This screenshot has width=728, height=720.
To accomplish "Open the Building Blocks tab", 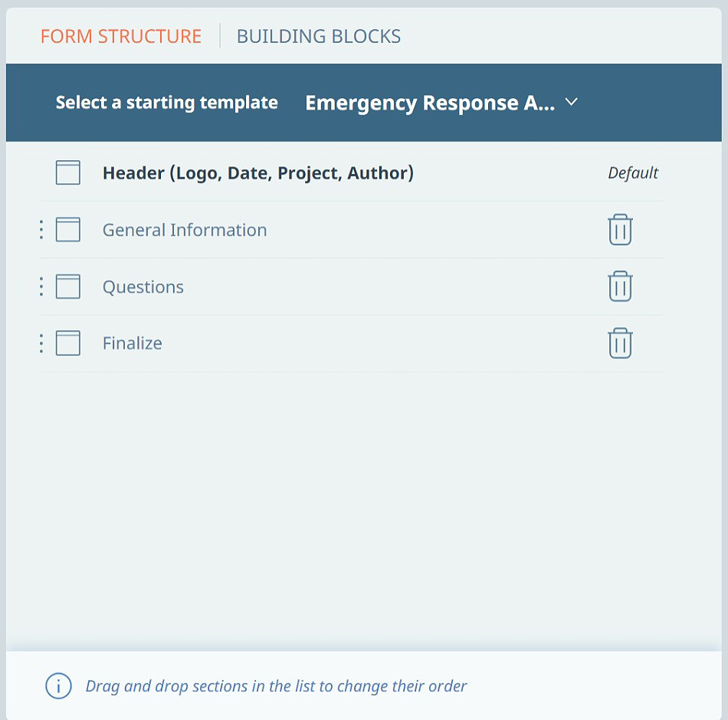I will [319, 36].
